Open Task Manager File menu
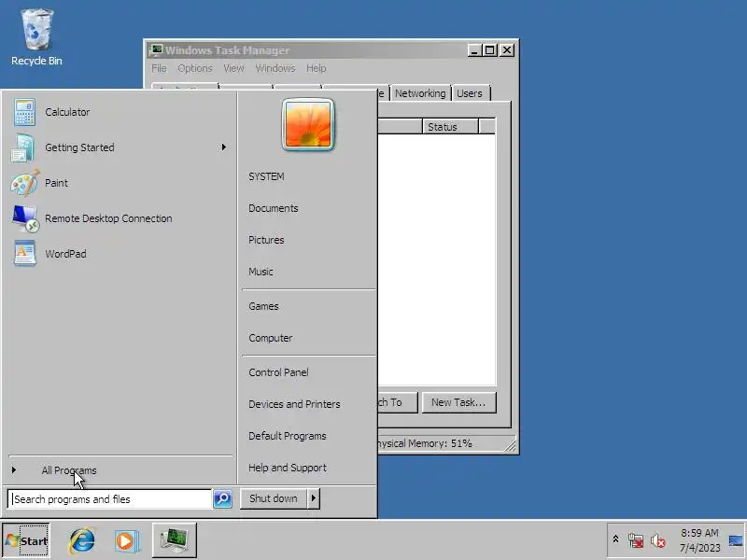This screenshot has width=747, height=560. tap(159, 68)
